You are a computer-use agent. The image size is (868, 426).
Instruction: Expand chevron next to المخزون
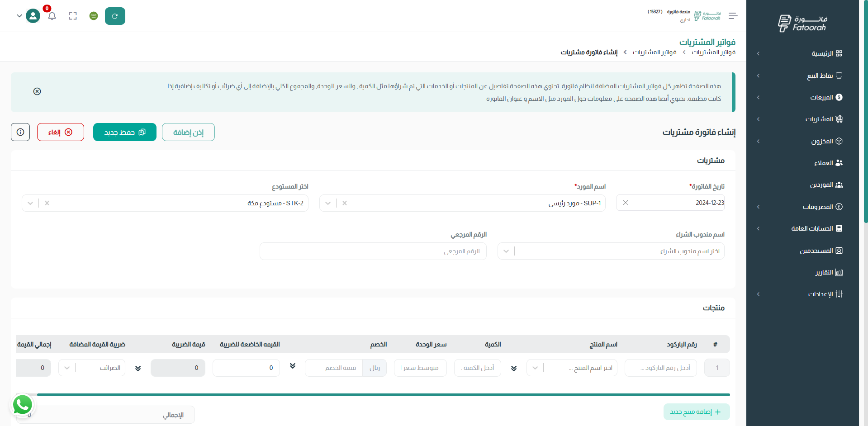pos(758,141)
